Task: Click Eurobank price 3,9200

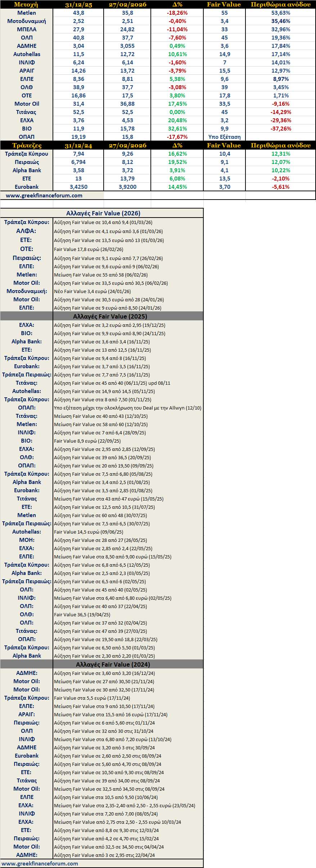Action: click(127, 187)
